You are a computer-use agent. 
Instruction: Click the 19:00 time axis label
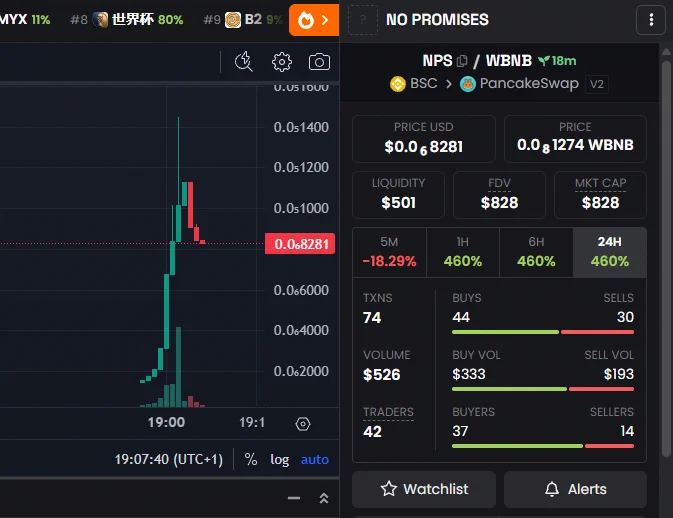[167, 422]
